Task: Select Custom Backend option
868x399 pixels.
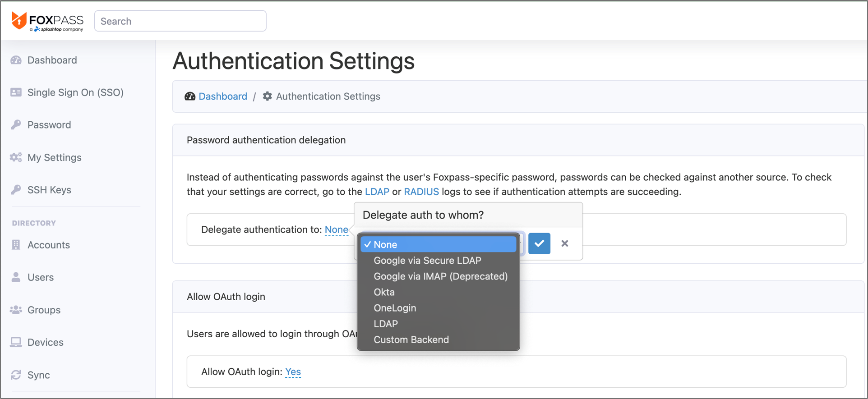Action: click(x=439, y=339)
